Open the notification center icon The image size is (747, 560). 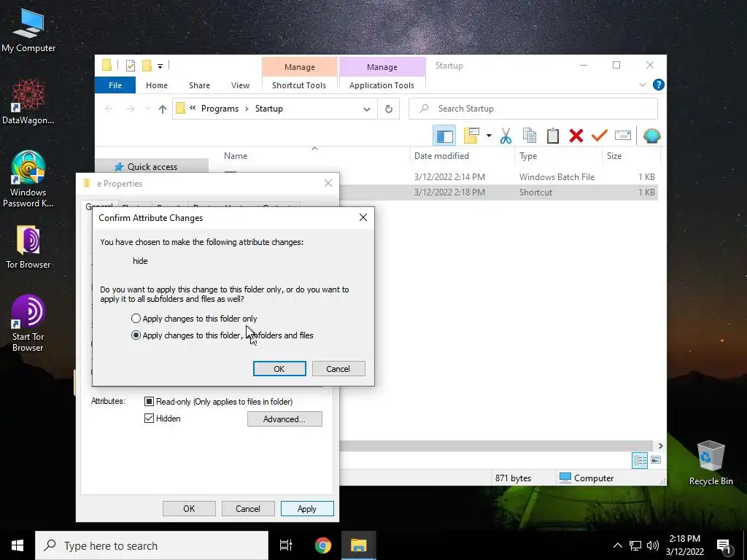[x=724, y=545]
